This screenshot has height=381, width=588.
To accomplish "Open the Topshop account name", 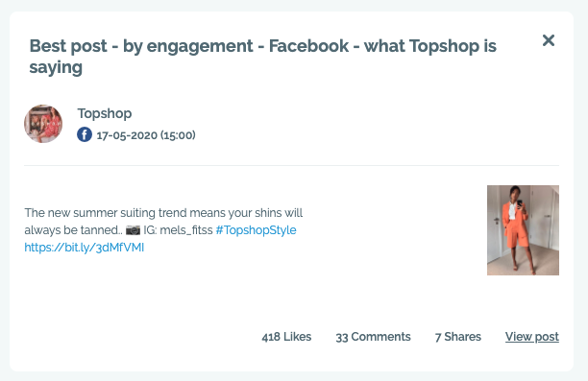I will (x=105, y=113).
